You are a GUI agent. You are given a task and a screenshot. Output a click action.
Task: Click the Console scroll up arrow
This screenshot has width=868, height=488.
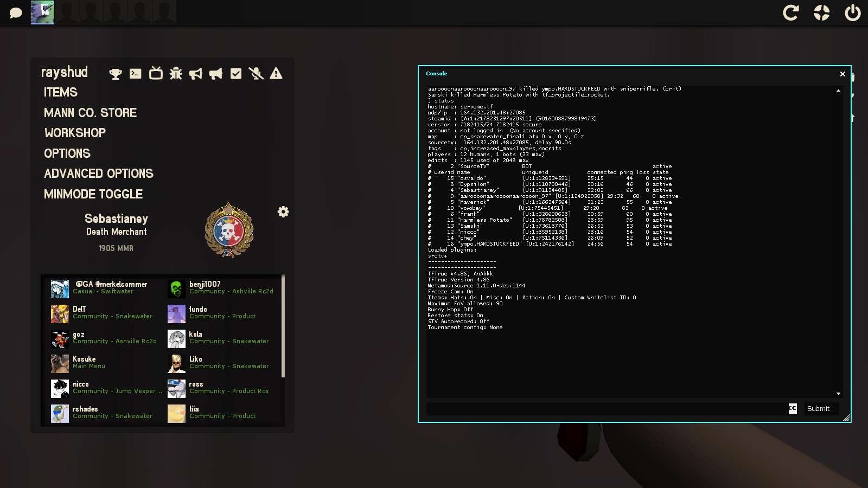coord(838,91)
